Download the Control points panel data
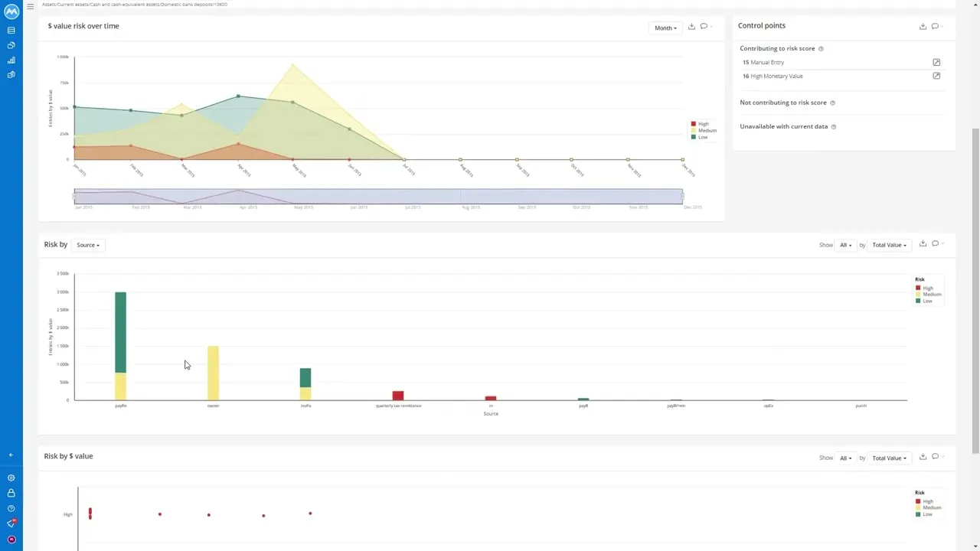 923,26
